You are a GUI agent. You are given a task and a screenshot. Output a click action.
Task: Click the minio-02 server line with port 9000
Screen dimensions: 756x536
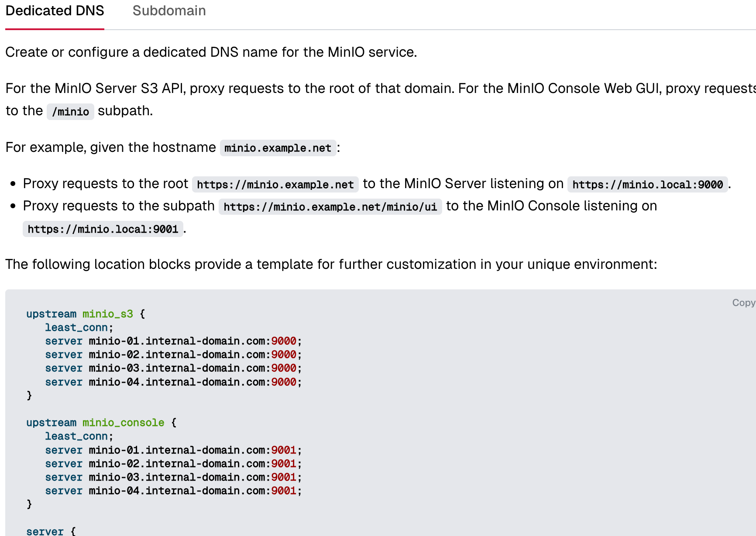point(173,354)
